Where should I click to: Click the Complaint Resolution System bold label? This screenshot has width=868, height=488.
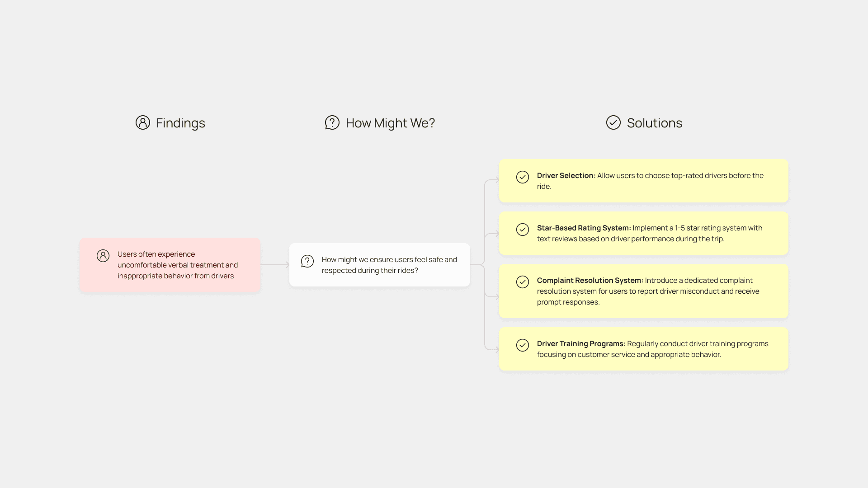590,280
